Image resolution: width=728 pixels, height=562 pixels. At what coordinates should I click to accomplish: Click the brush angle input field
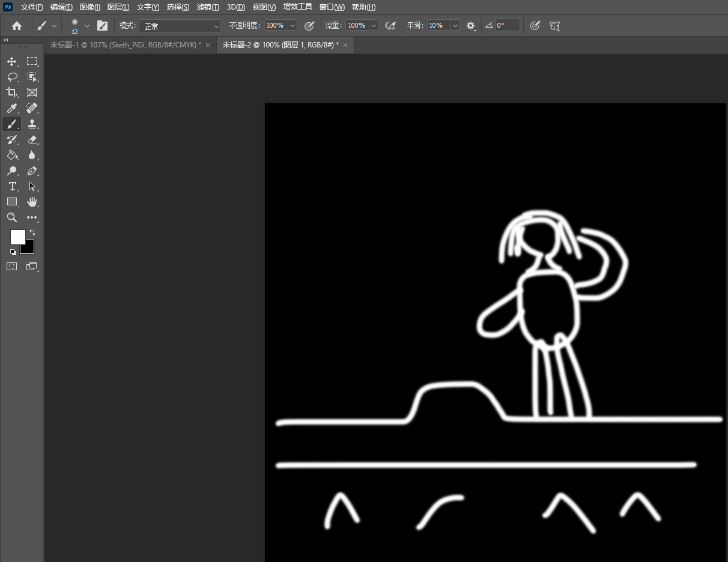click(506, 26)
